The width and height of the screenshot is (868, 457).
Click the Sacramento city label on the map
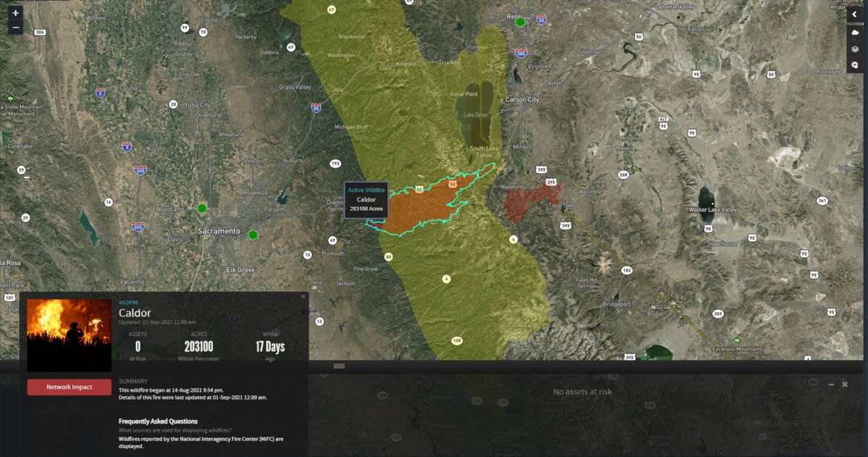point(219,231)
